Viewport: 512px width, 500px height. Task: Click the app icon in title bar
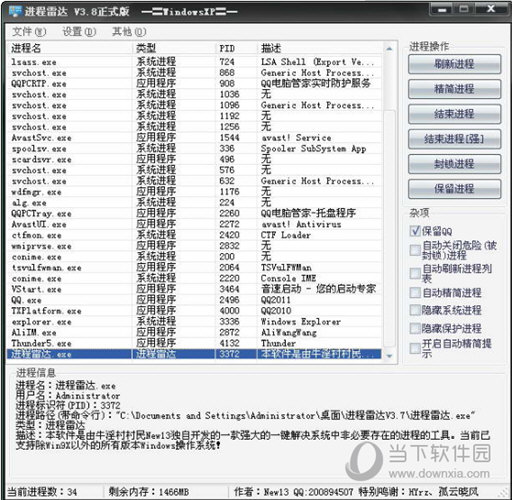coord(15,11)
